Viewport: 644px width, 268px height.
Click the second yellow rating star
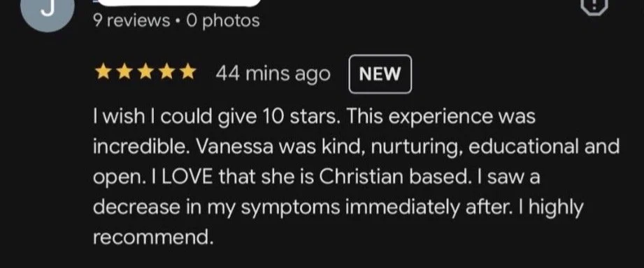click(124, 73)
